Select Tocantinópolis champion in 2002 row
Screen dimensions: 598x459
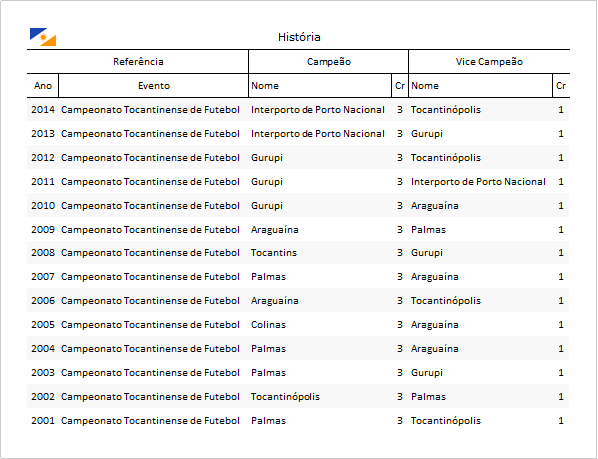point(285,397)
